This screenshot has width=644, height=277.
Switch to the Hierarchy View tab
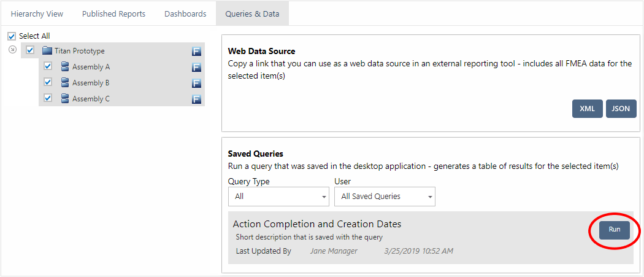(37, 14)
